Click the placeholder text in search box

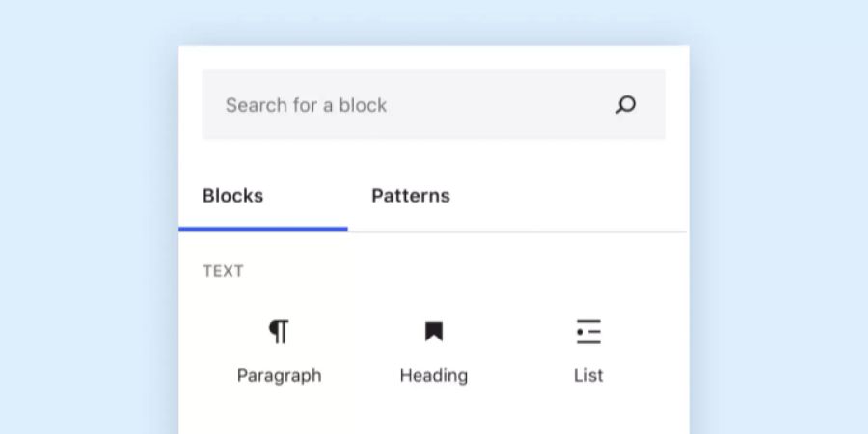click(x=306, y=105)
